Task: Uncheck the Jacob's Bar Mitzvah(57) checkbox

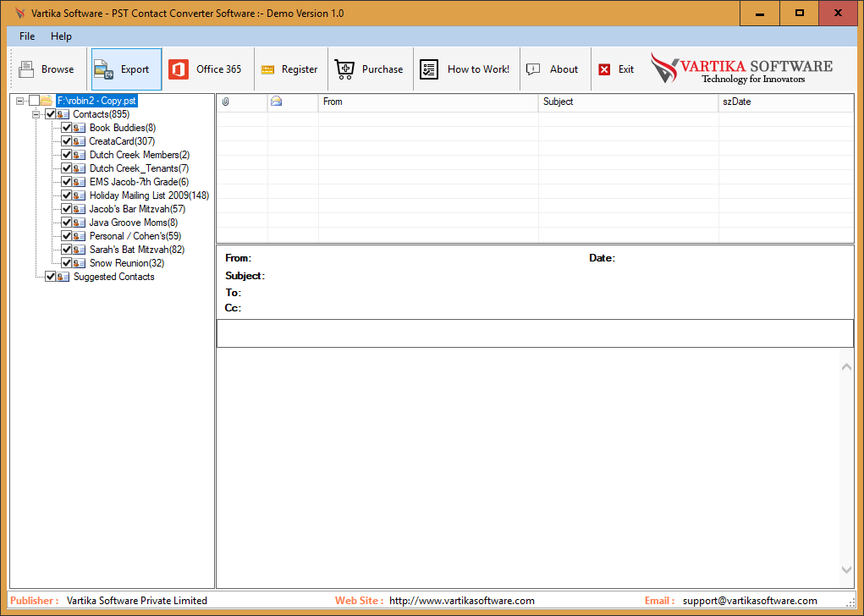Action: (x=66, y=209)
